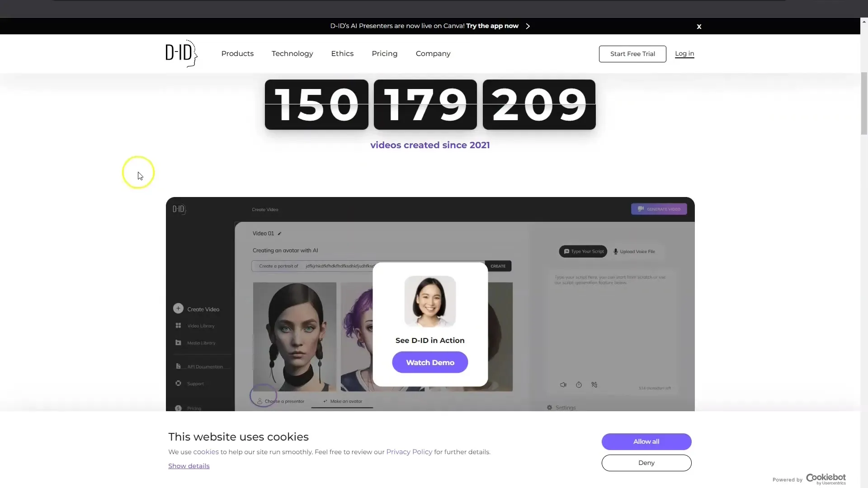868x488 pixels.
Task: Click Upload Voice File icon
Action: click(x=616, y=251)
